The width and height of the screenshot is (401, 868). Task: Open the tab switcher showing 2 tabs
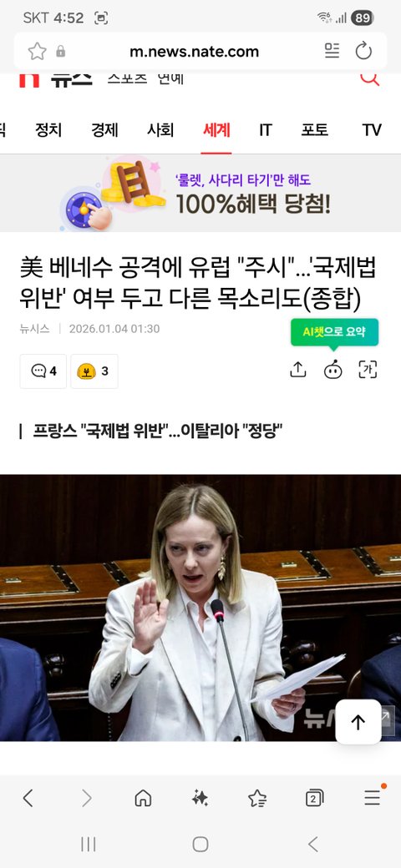pyautogui.click(x=315, y=798)
